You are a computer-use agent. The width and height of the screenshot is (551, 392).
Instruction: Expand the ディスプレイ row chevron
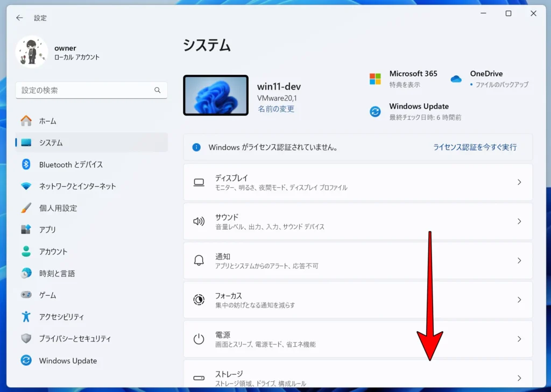(x=519, y=182)
